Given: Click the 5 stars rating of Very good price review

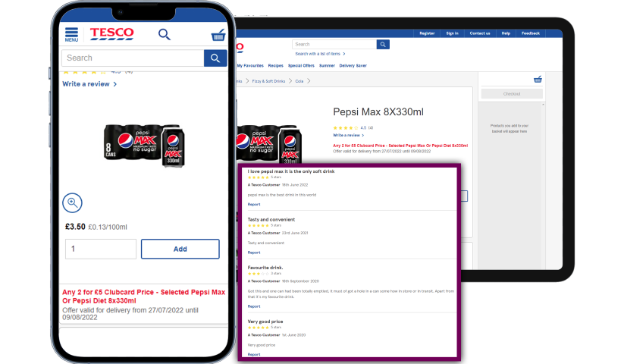Looking at the screenshot, I should (265, 328).
